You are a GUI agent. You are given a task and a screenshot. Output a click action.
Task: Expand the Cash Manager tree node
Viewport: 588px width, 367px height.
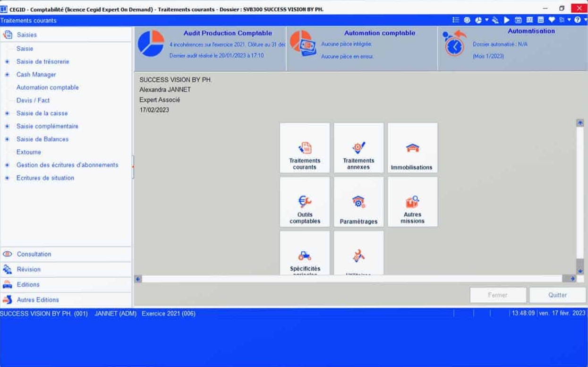point(7,75)
